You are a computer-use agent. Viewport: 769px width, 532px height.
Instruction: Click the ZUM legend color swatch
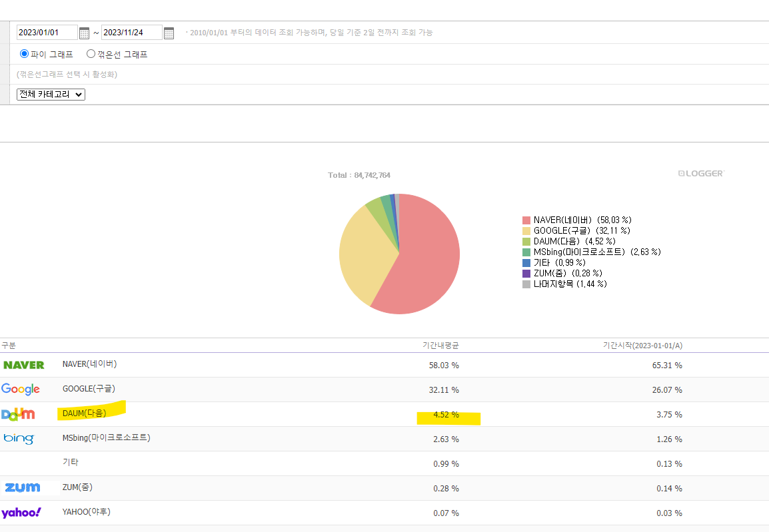click(526, 274)
